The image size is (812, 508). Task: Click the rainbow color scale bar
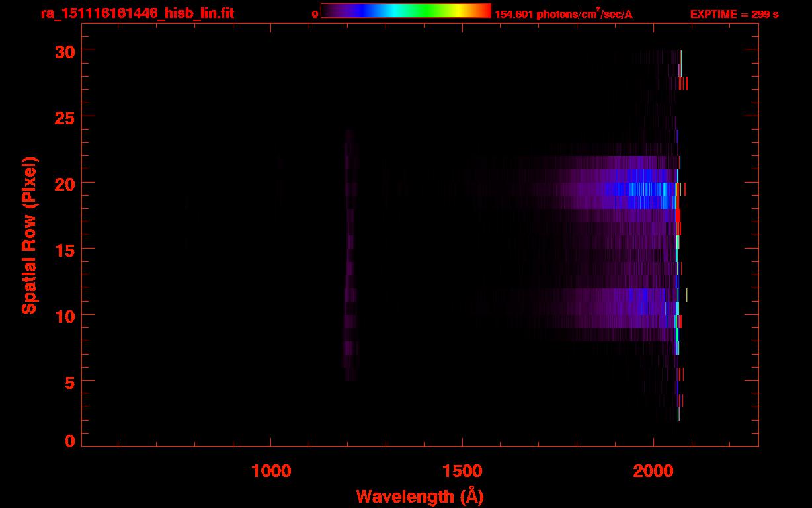[406, 11]
